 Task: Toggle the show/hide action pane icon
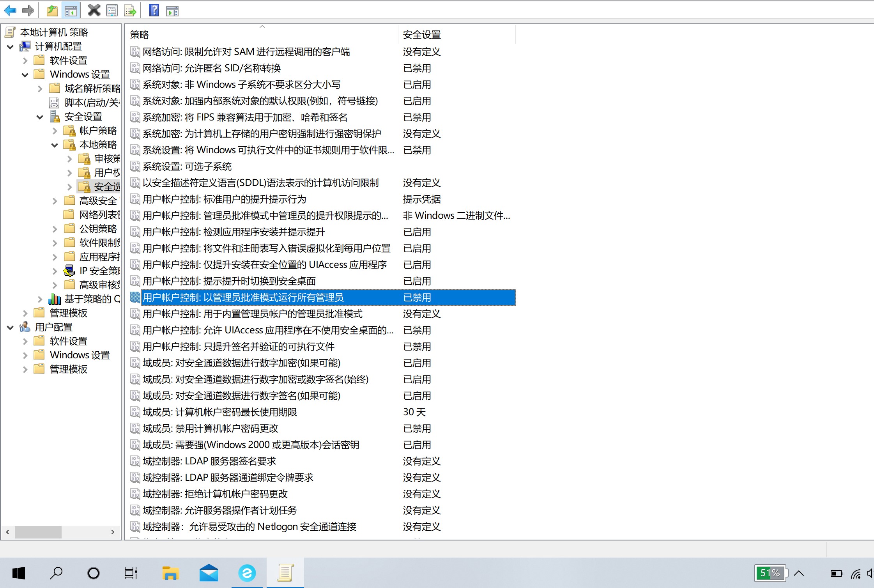(172, 11)
